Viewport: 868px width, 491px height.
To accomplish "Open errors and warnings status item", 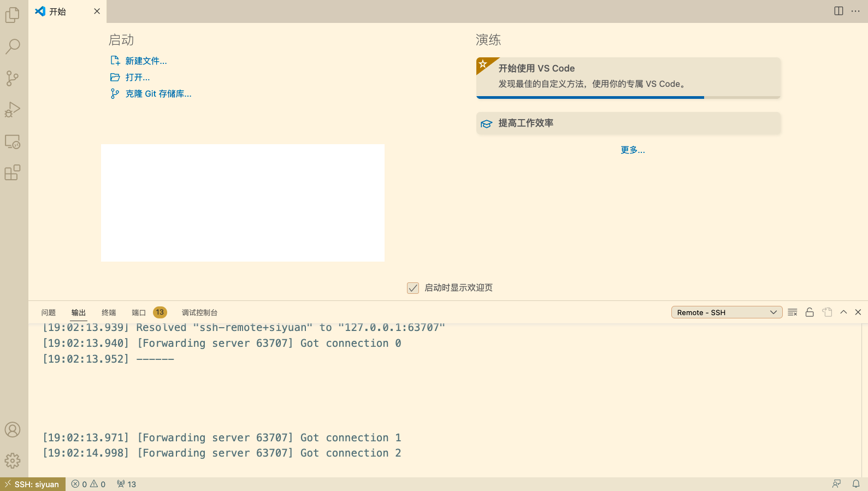I will click(x=88, y=484).
